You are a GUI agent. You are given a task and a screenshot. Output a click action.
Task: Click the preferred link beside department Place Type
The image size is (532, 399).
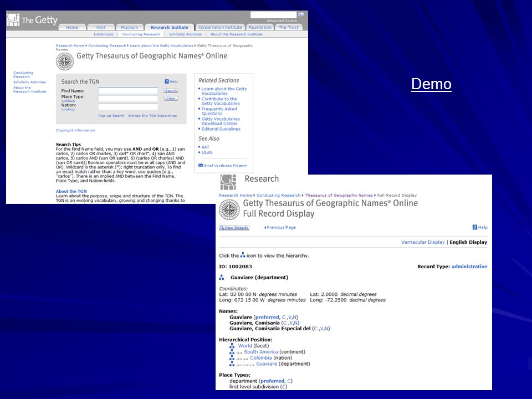tap(272, 381)
